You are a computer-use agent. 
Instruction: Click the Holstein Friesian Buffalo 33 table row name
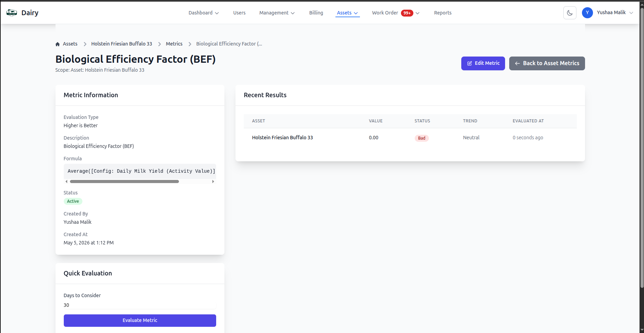tap(282, 138)
